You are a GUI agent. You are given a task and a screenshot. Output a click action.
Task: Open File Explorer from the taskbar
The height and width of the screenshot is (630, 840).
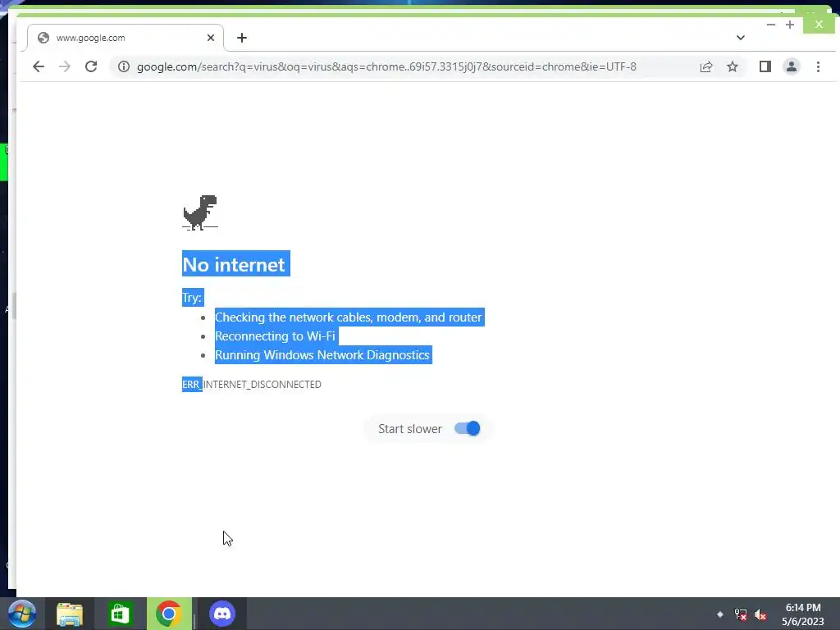click(70, 614)
